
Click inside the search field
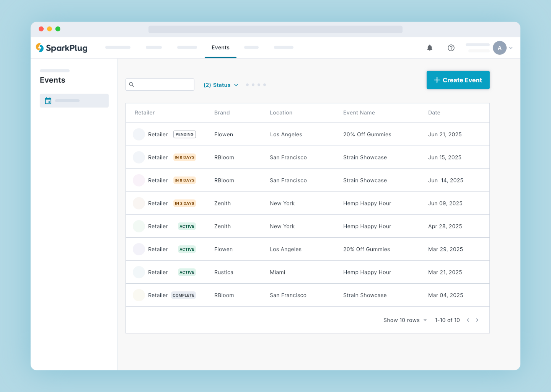coord(160,85)
